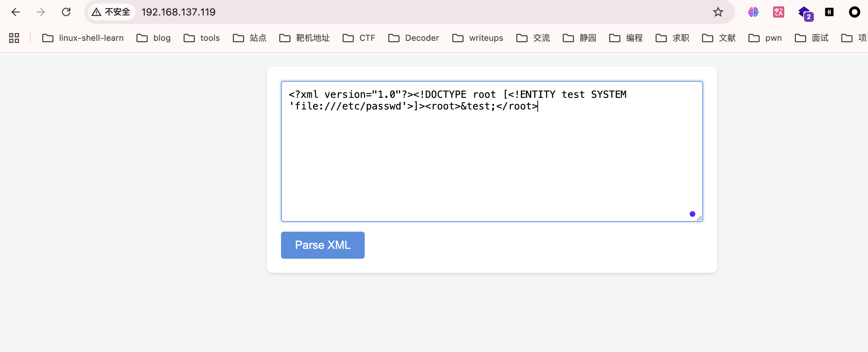Screen dimensions: 868x352
Task: Click the 不安全 security warning chip
Action: click(111, 12)
